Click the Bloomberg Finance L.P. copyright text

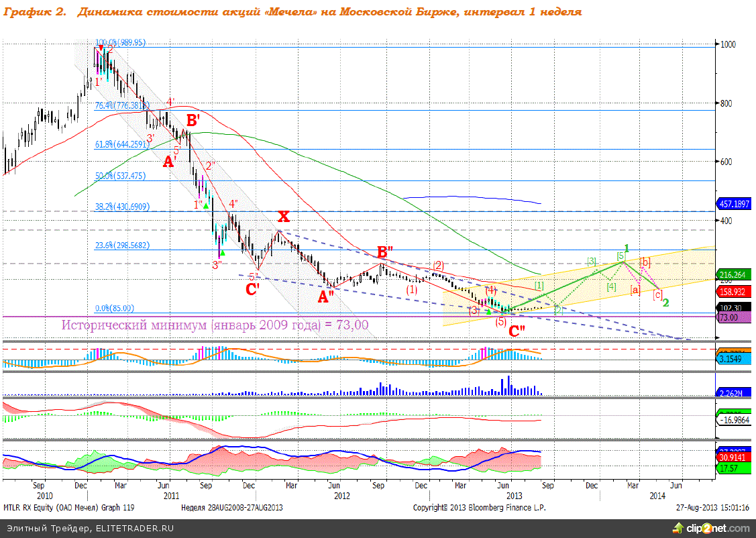[479, 508]
